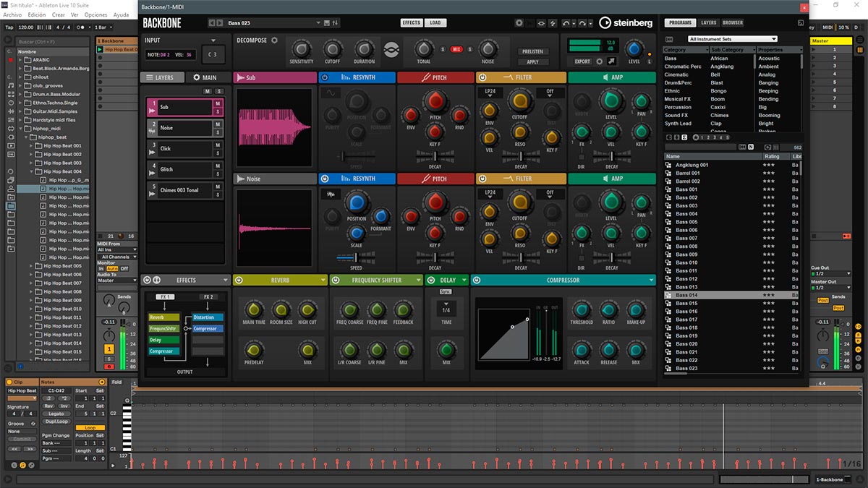The height and width of the screenshot is (488, 868).
Task: Click the Backbone global settings gear in the header
Action: [519, 23]
